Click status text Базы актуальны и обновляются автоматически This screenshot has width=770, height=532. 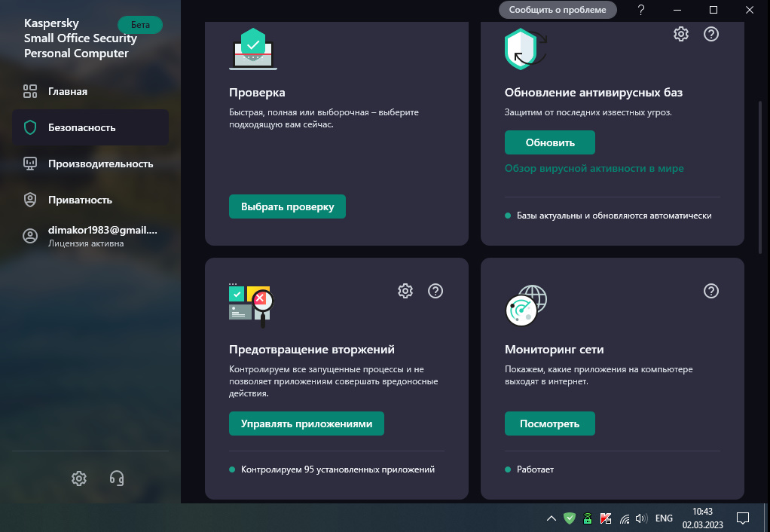coord(614,216)
